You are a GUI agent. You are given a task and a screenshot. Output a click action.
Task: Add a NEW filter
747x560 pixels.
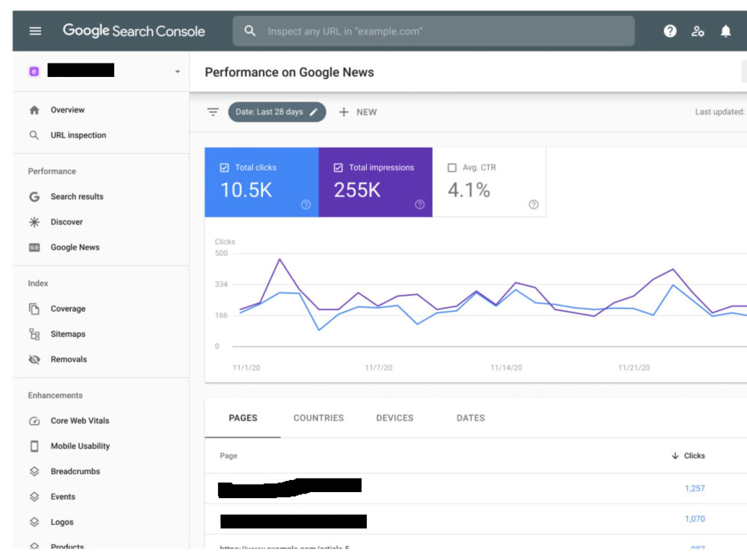(358, 112)
